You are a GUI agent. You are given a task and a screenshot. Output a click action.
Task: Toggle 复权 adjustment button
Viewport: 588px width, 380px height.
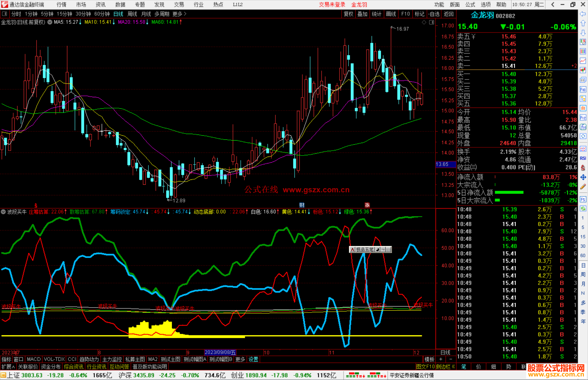[348, 14]
